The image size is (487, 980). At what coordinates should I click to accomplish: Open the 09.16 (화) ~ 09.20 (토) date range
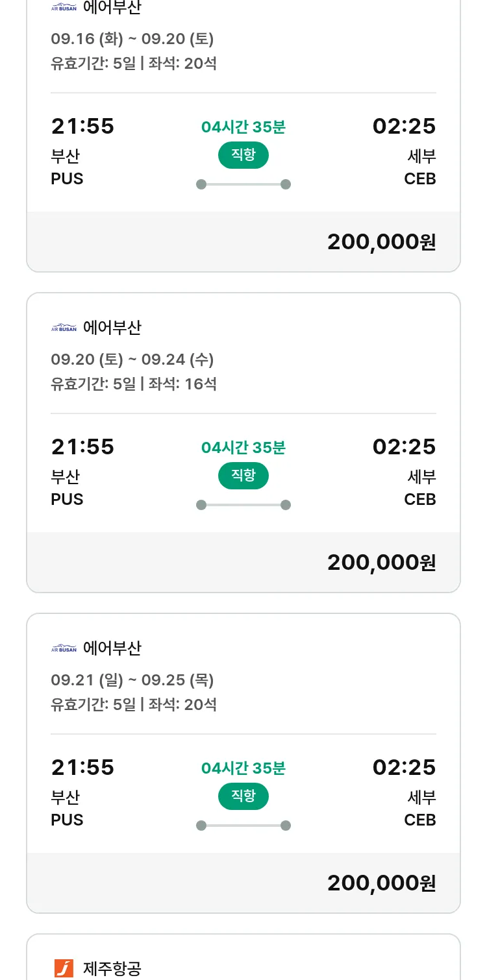(132, 39)
